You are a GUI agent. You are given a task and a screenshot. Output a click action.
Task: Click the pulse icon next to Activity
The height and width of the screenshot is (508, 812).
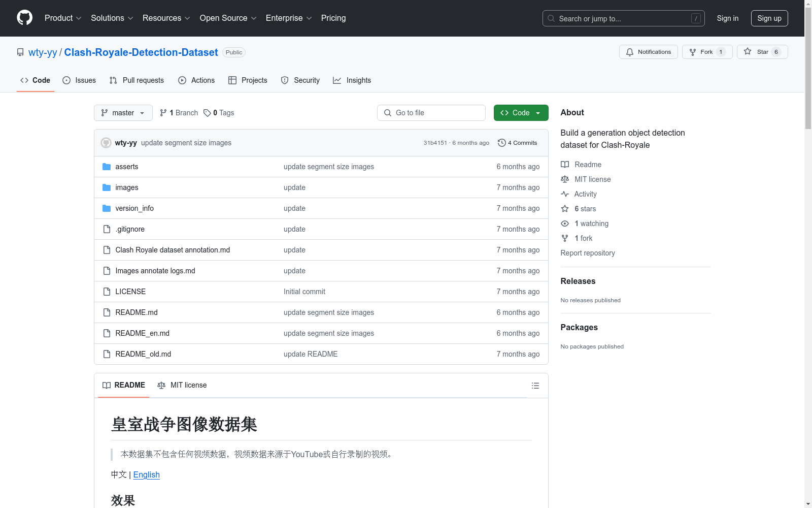(565, 194)
